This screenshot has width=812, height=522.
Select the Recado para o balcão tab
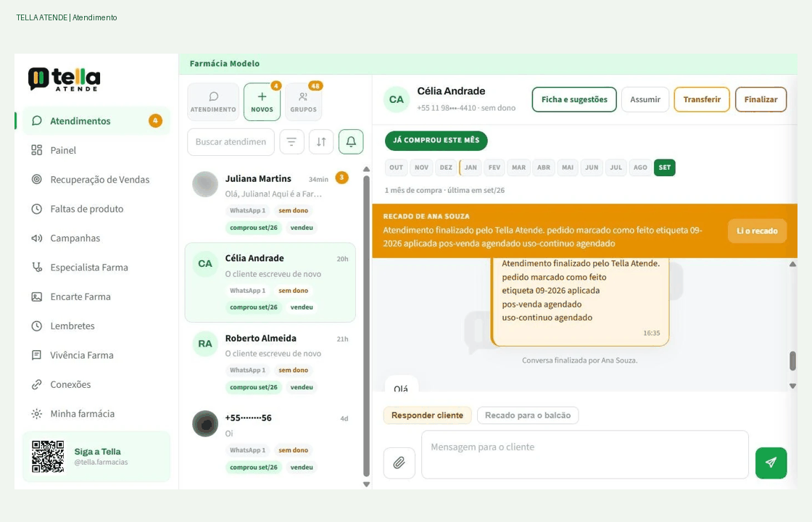(x=528, y=415)
